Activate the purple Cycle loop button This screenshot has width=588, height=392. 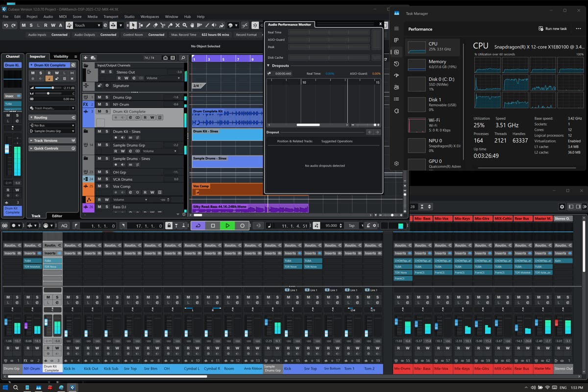pos(198,225)
